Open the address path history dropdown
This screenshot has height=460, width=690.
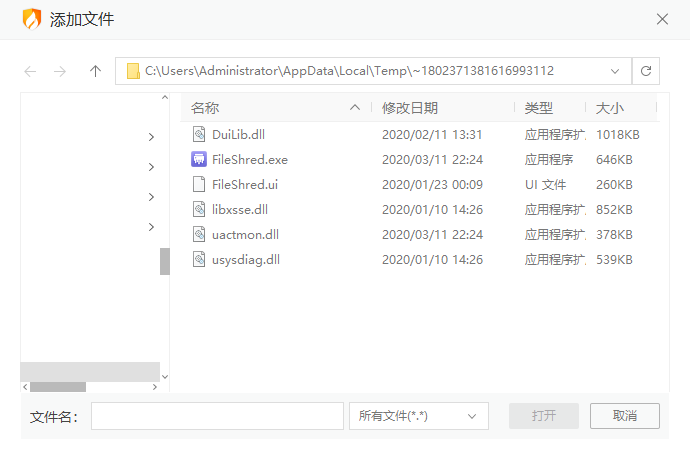point(615,71)
